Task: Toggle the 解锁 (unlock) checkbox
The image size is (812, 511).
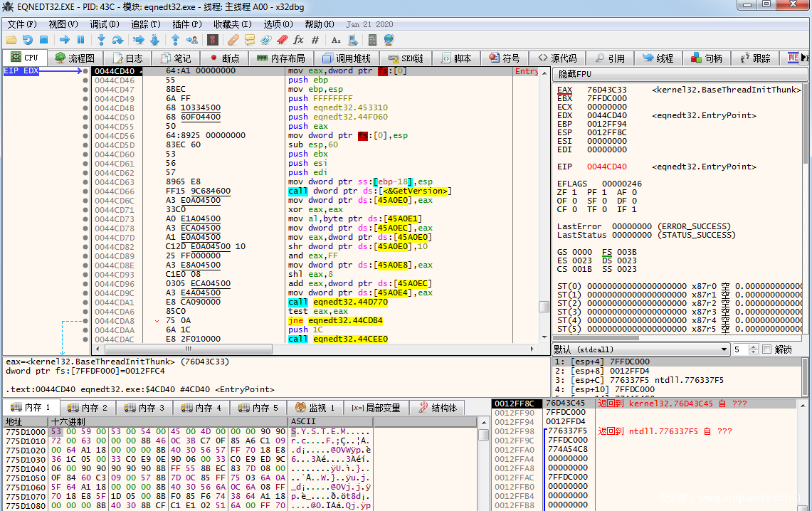Action: [766, 349]
